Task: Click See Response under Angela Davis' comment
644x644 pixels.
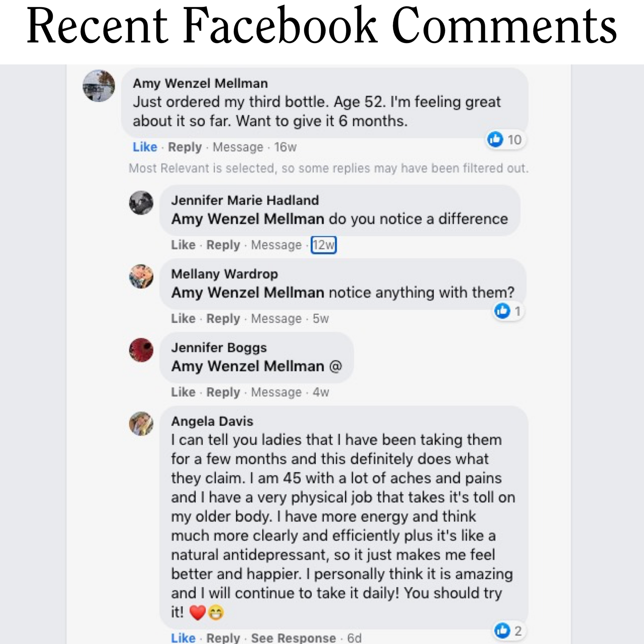Action: pos(293,638)
